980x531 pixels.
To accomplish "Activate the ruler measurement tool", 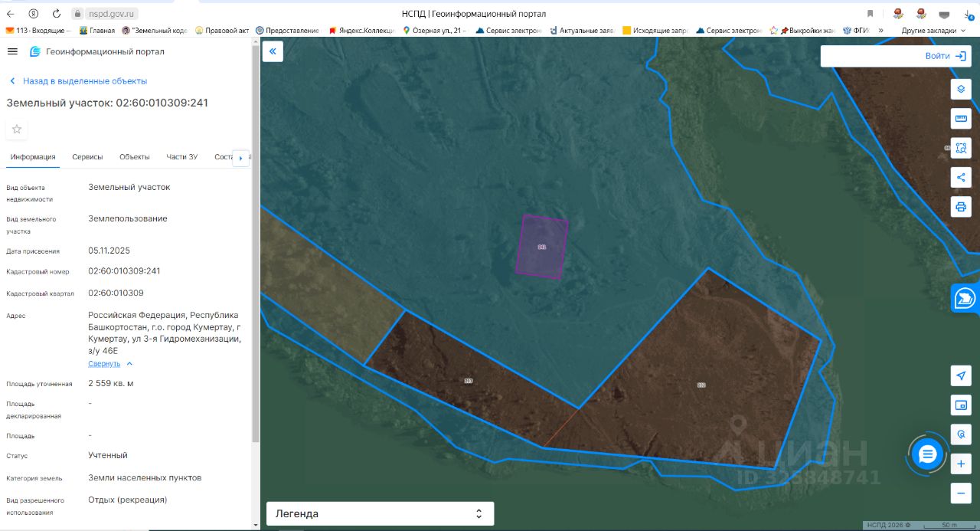I will (x=961, y=119).
